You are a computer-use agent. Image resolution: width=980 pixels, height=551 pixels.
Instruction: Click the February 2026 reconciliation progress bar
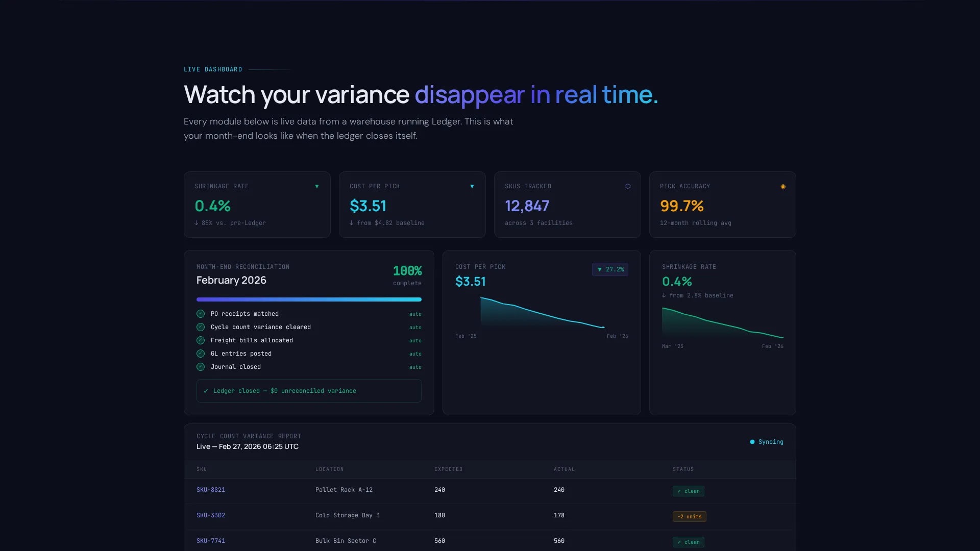click(309, 299)
